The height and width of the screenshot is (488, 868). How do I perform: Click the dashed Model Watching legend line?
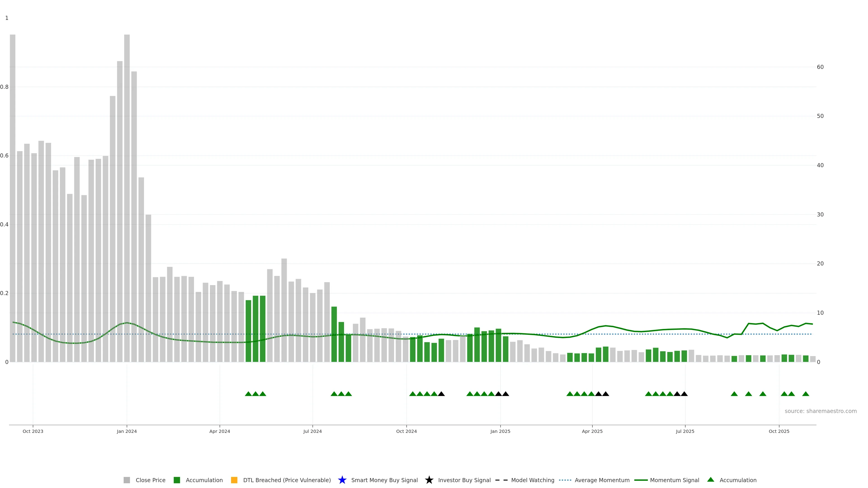pos(501,480)
